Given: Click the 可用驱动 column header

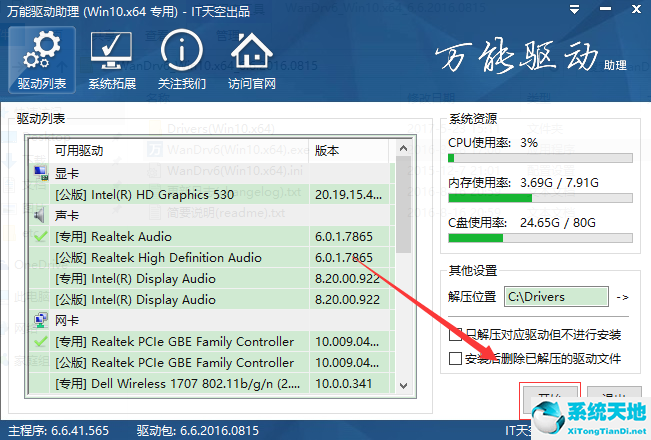Looking at the screenshot, I should (x=181, y=151).
